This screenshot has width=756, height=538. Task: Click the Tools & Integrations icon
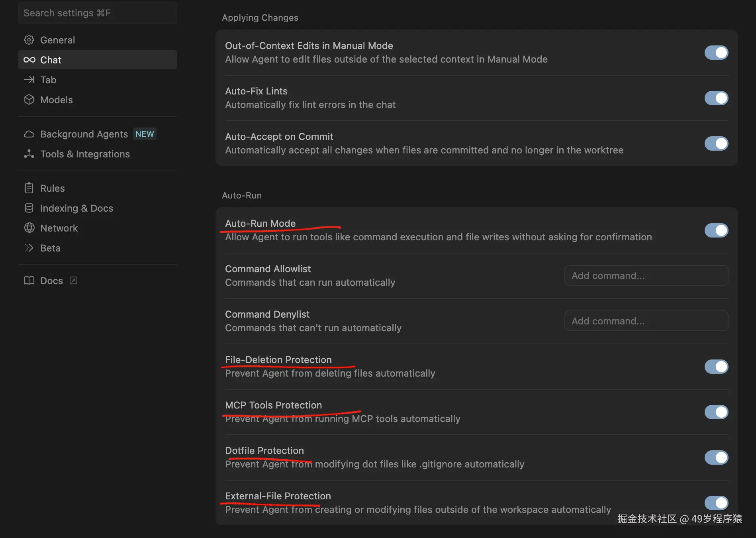(29, 154)
